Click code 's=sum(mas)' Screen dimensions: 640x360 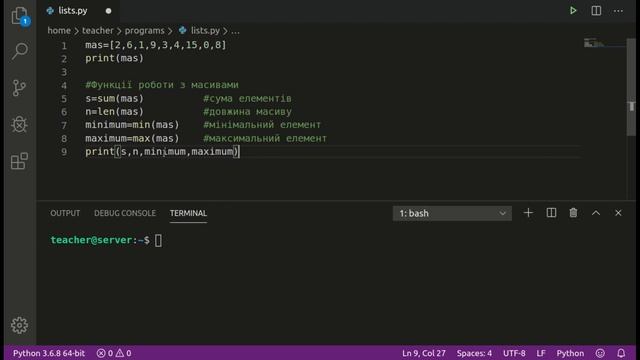[x=114, y=98]
